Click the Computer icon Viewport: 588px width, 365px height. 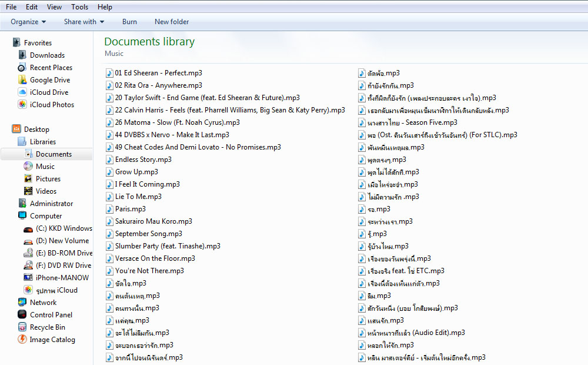(x=22, y=216)
